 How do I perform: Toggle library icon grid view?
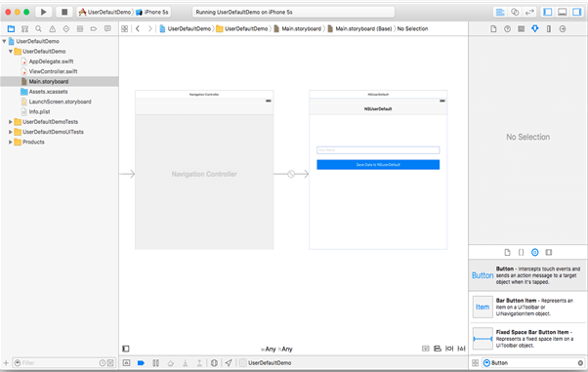[x=475, y=363]
